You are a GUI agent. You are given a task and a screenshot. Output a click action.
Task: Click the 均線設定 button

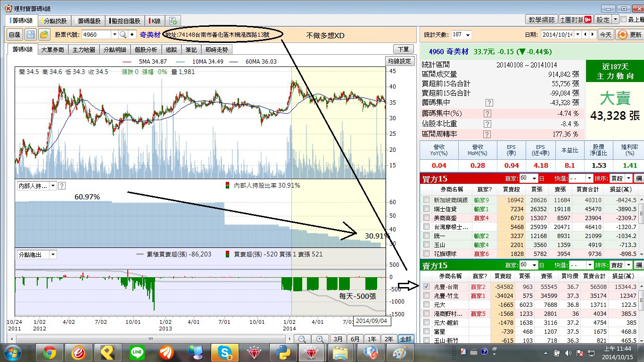click(400, 61)
